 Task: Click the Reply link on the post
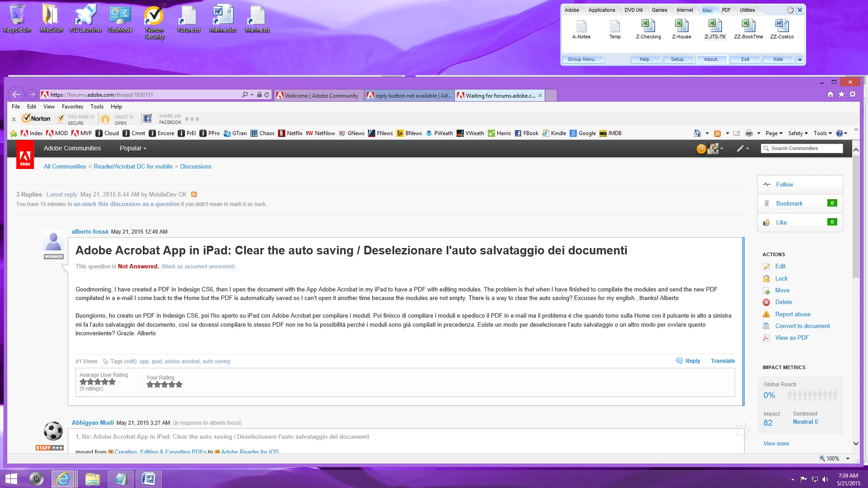point(692,361)
